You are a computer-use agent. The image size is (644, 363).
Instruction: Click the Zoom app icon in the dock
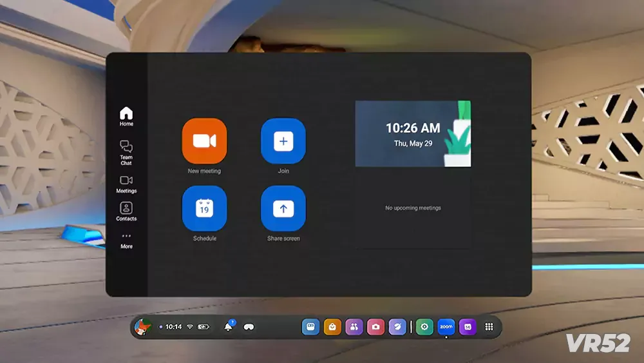pos(446,327)
